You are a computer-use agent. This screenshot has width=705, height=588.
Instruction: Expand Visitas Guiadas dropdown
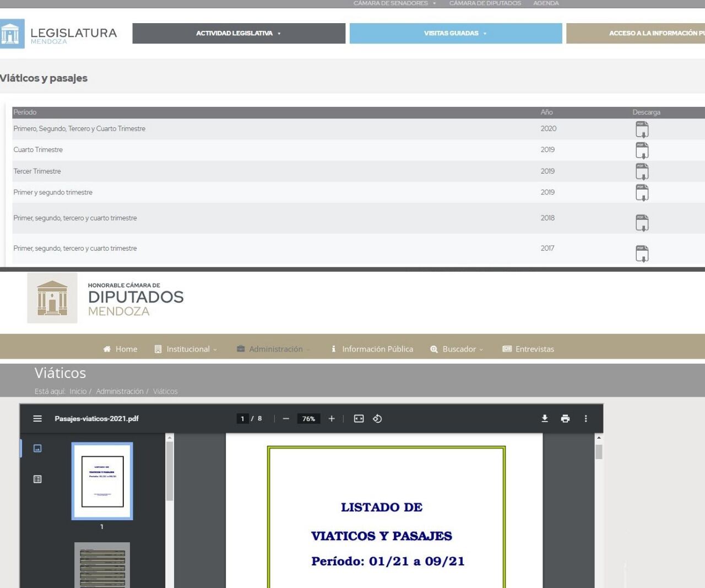pyautogui.click(x=455, y=33)
